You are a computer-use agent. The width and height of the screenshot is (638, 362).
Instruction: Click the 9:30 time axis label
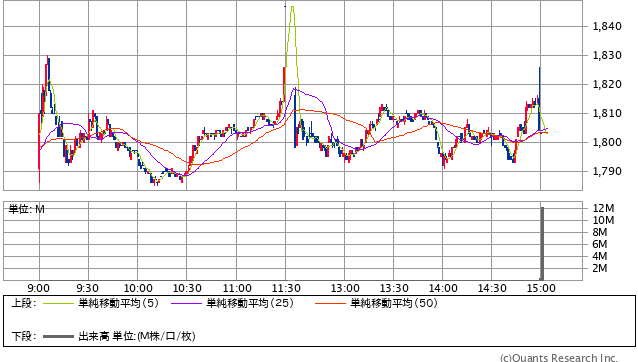[87, 288]
